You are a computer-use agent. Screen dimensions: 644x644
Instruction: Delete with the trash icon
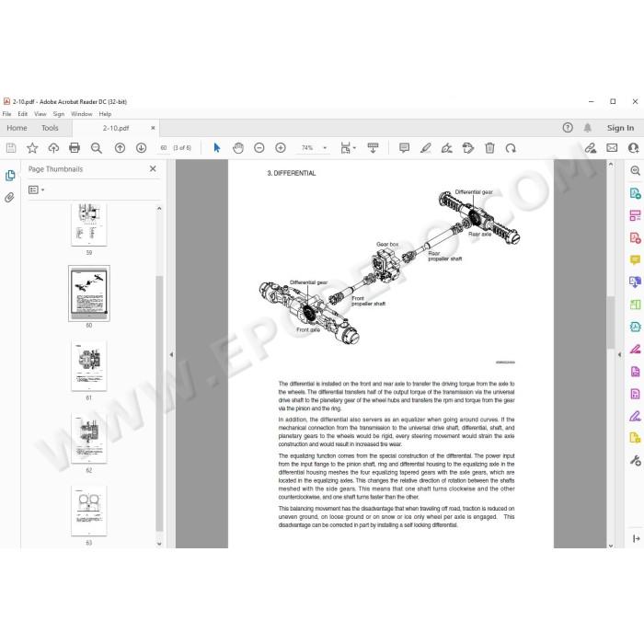pyautogui.click(x=489, y=148)
